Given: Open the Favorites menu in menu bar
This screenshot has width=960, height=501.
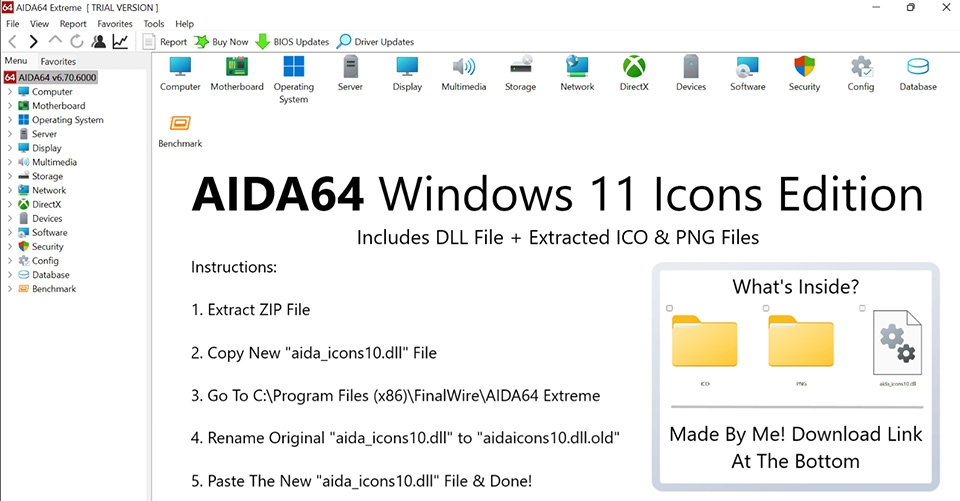Looking at the screenshot, I should tap(115, 24).
